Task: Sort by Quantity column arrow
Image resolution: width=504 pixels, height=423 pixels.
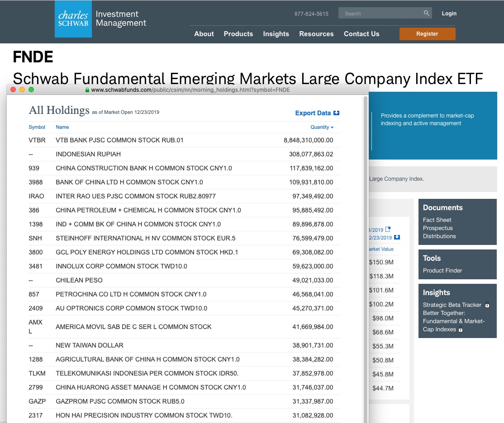Action: [x=332, y=127]
